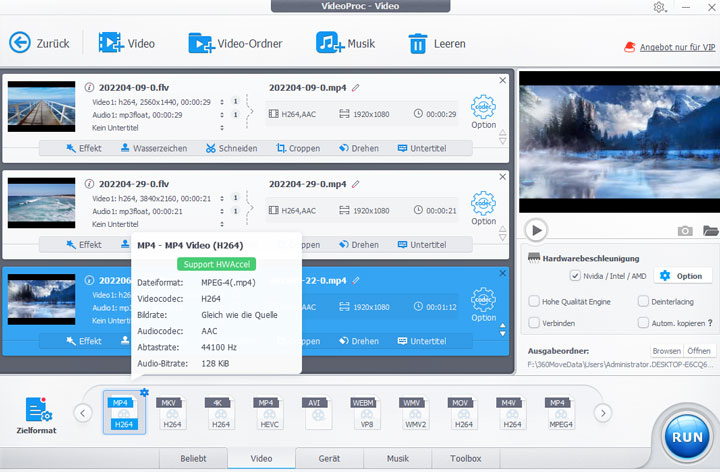Open the Zielformat target format settings icon

click(x=38, y=410)
